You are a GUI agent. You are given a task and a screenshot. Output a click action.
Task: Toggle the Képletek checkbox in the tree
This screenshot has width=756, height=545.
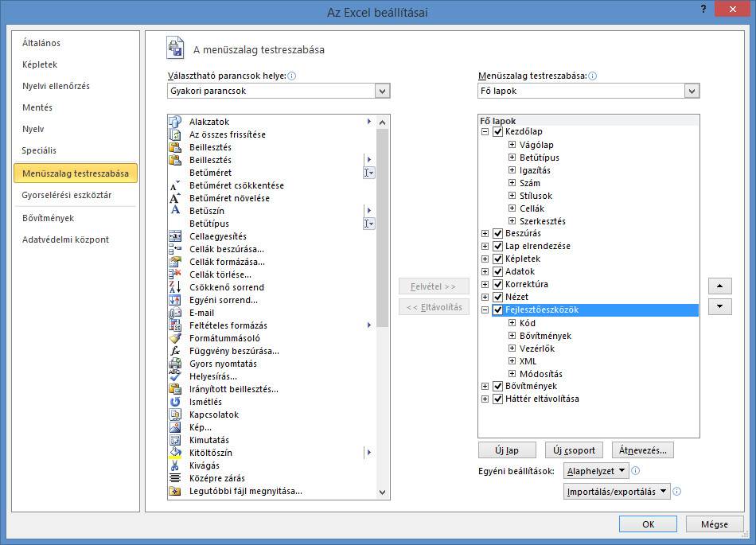click(x=498, y=259)
